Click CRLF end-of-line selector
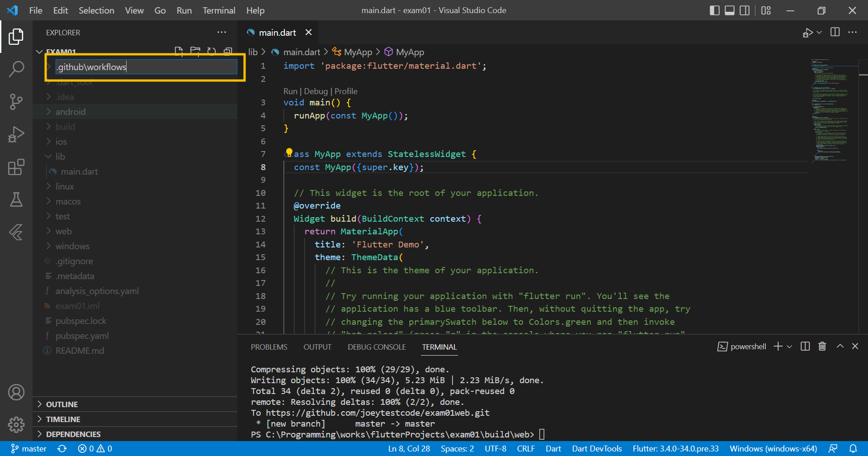868x456 pixels. [x=526, y=448]
